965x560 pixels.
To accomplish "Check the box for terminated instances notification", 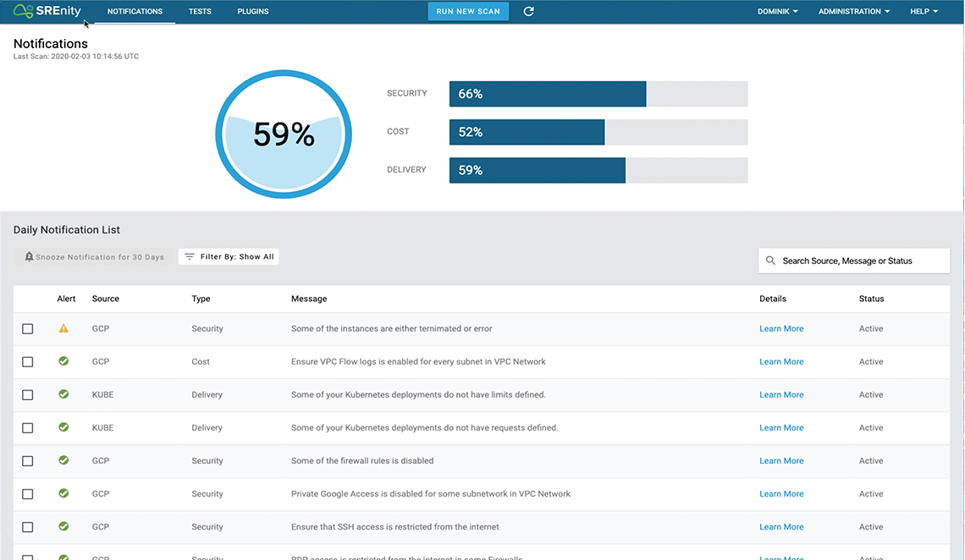I will coord(28,329).
